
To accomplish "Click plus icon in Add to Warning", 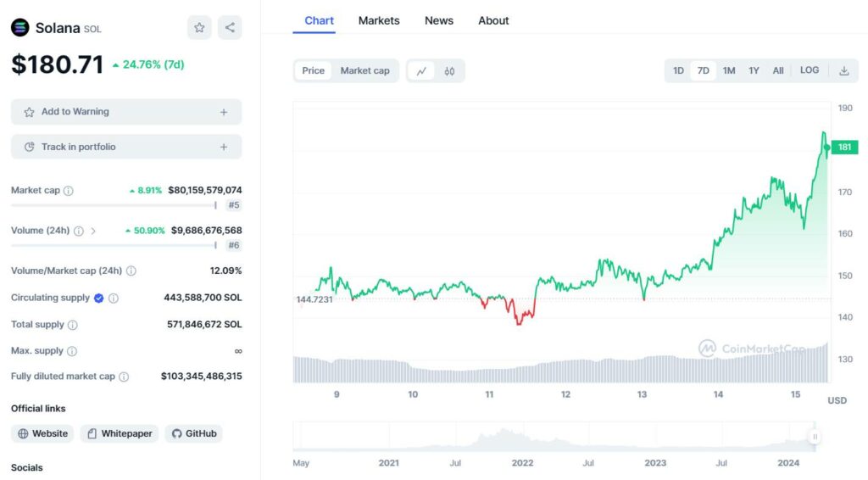I will pos(224,113).
